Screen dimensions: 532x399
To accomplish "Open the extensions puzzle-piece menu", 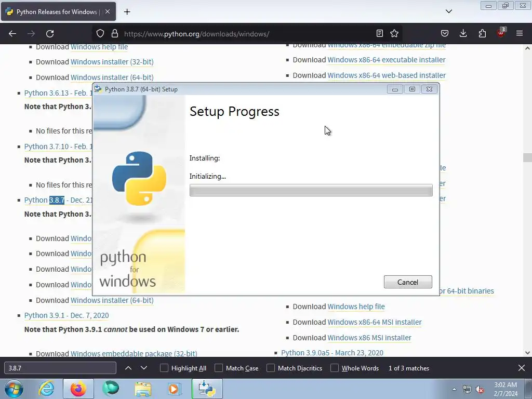I will coord(482,33).
